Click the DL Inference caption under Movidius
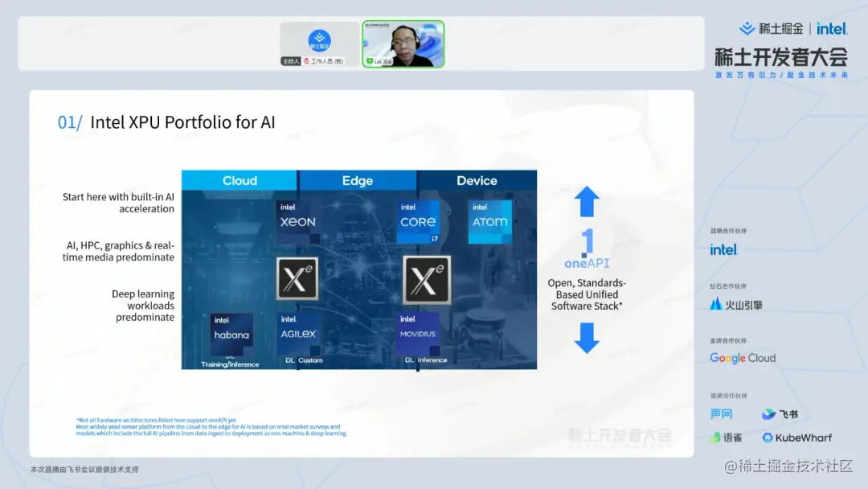The height and width of the screenshot is (489, 868). (x=426, y=360)
